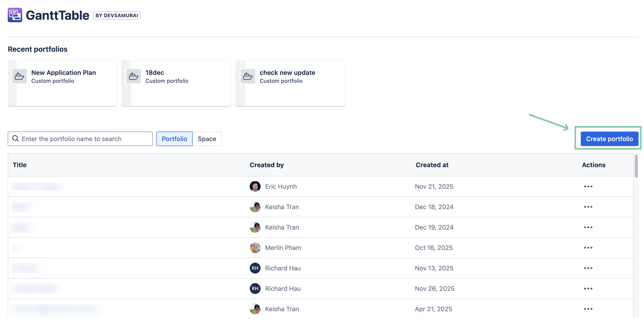The height and width of the screenshot is (328, 644).
Task: Expand actions for Oct 16, 2025 row
Action: (x=588, y=248)
